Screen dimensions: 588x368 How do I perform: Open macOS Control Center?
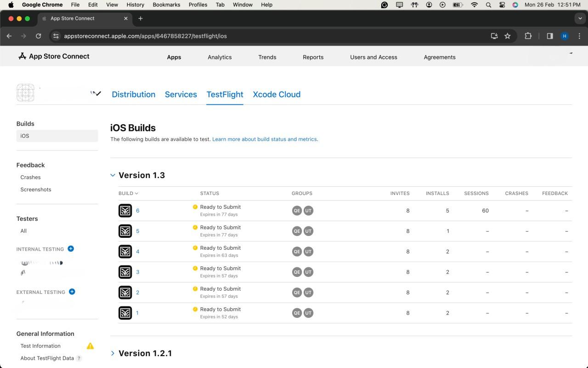tap(502, 5)
